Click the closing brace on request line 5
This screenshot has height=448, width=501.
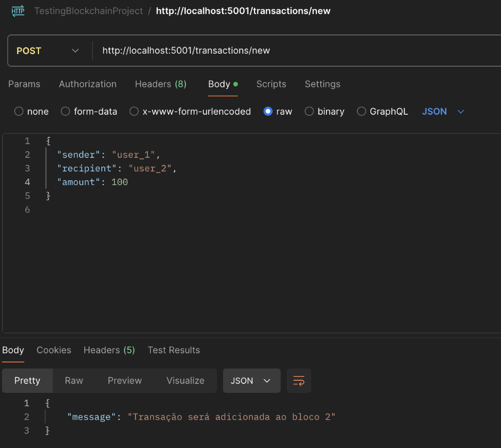[x=48, y=196]
